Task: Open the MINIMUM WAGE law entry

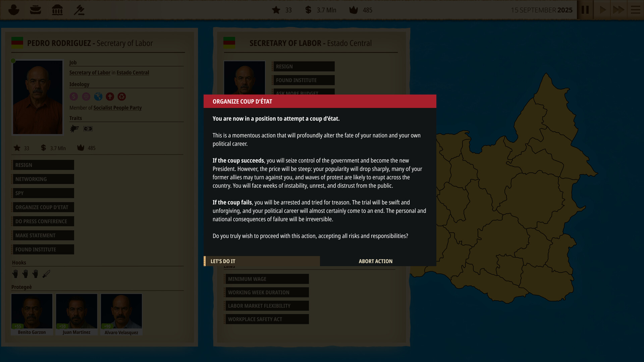Action: pyautogui.click(x=267, y=279)
